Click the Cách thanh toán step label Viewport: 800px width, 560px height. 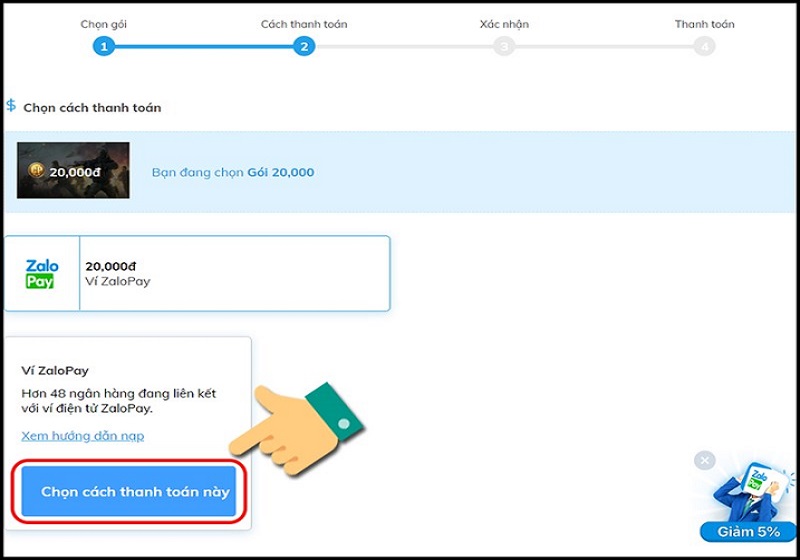(304, 24)
